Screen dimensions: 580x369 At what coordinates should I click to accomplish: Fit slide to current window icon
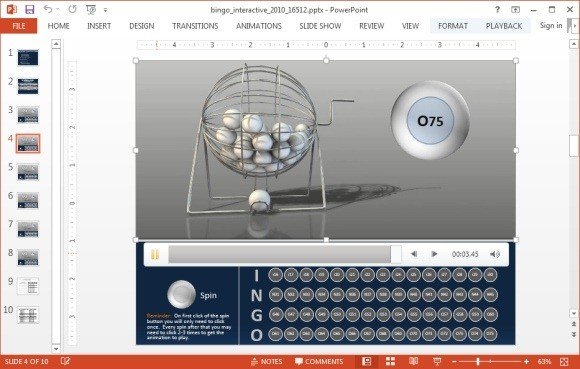[x=564, y=361]
